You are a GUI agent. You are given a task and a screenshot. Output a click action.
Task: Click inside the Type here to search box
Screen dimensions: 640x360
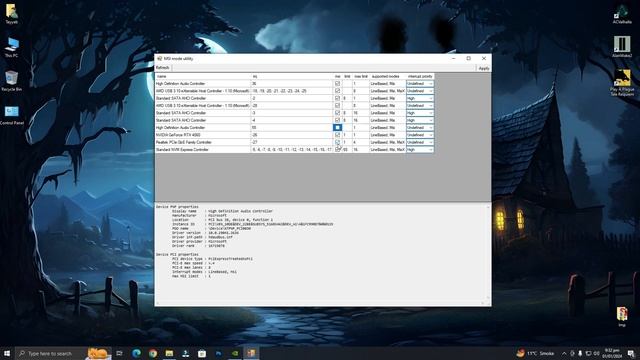51,353
